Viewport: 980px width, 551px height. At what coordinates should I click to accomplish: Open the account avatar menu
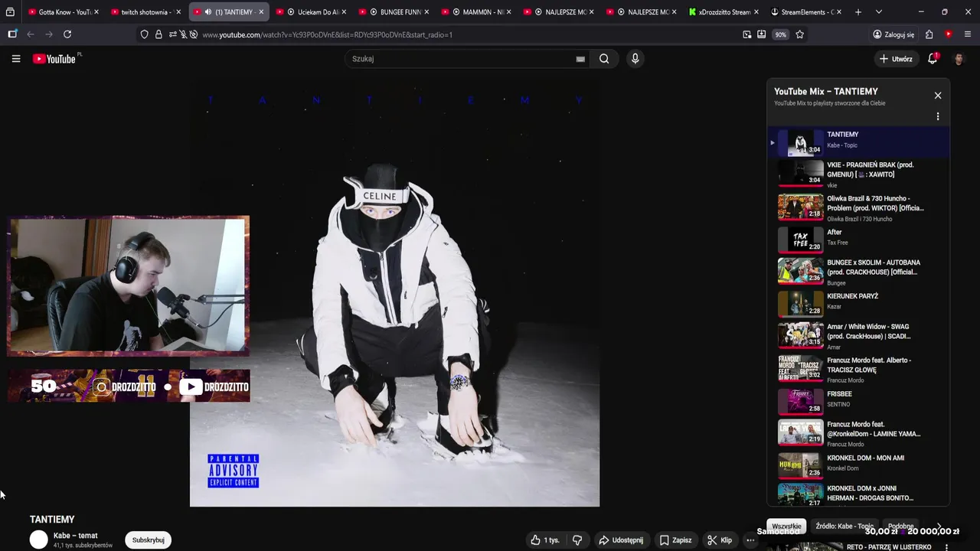(959, 59)
